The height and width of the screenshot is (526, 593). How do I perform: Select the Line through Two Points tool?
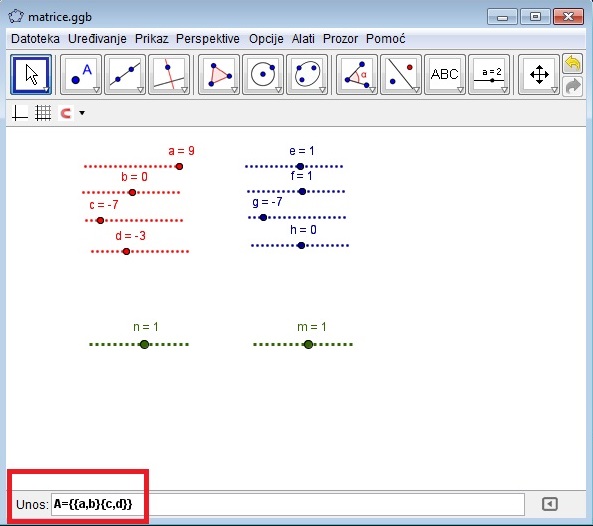coord(125,74)
